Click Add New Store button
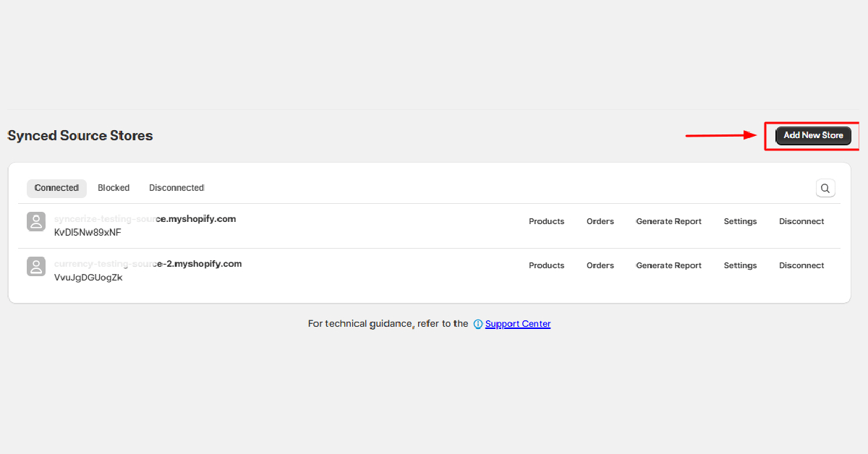868x454 pixels. [813, 135]
